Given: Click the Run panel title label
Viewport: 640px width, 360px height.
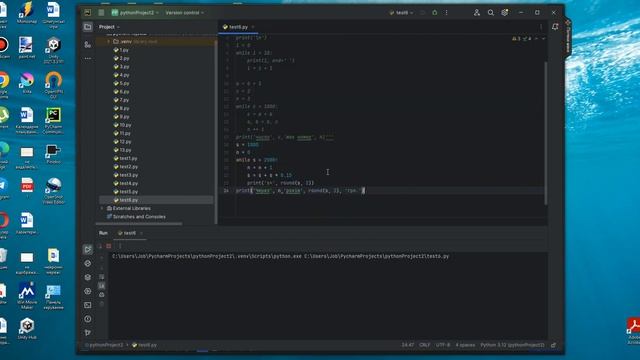Looking at the screenshot, I should (103, 233).
